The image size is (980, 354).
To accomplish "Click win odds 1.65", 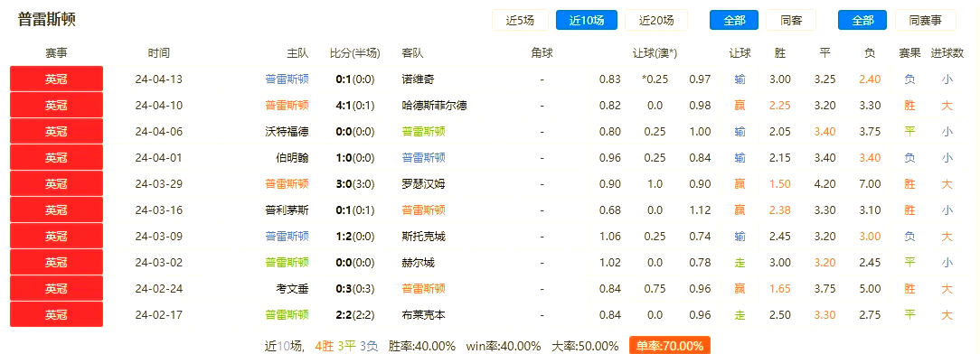I will click(780, 289).
